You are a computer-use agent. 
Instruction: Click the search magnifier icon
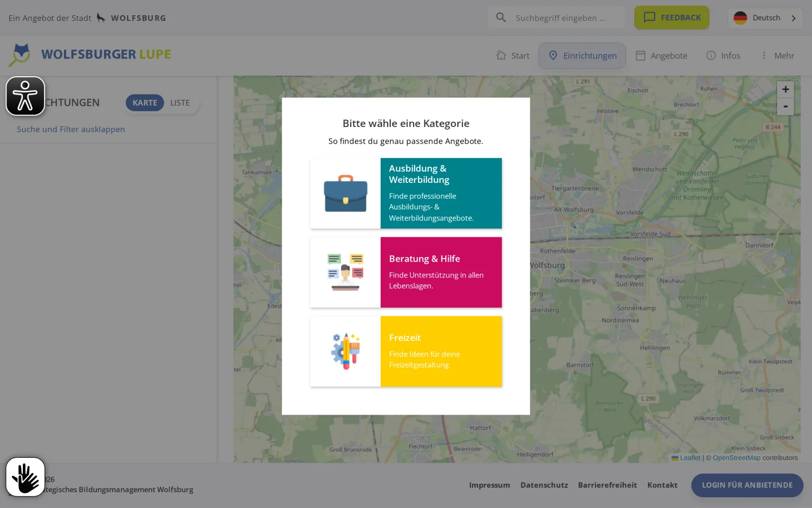[501, 18]
